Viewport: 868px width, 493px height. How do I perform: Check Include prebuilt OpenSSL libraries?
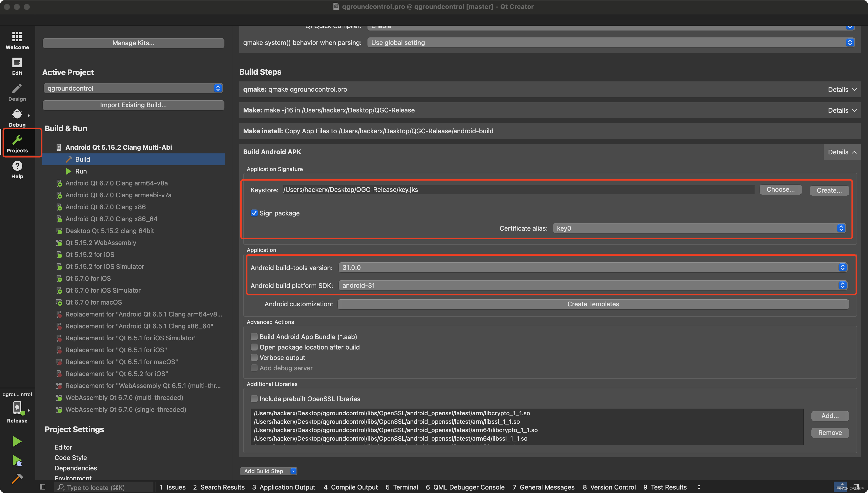click(254, 398)
